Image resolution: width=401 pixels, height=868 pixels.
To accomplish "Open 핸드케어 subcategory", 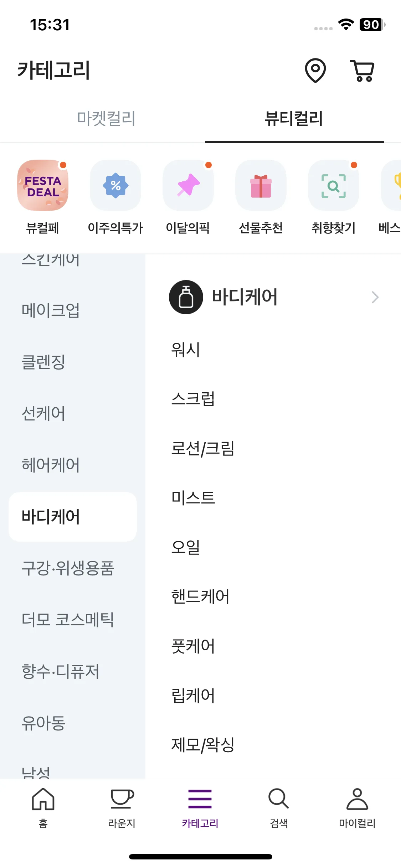I will [x=200, y=596].
